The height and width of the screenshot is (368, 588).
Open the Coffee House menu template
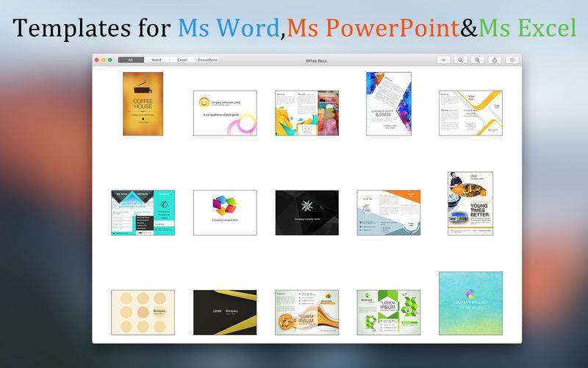143,104
